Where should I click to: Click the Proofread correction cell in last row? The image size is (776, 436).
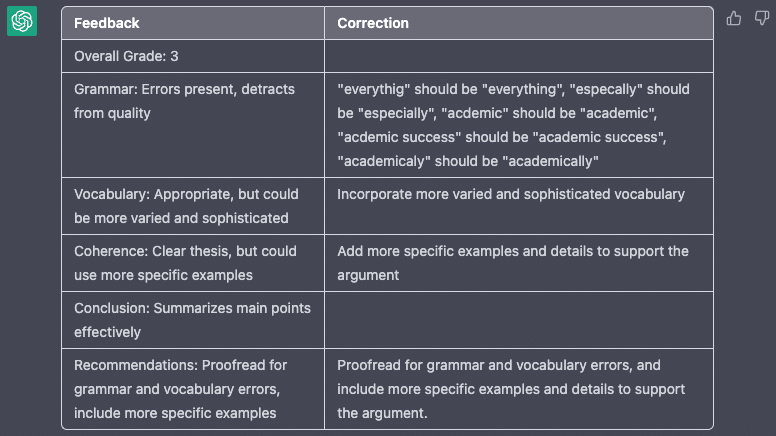pos(511,389)
